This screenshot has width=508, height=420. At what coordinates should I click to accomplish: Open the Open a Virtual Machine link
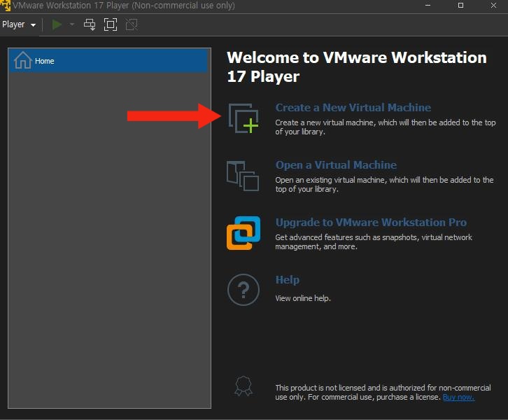coord(336,165)
